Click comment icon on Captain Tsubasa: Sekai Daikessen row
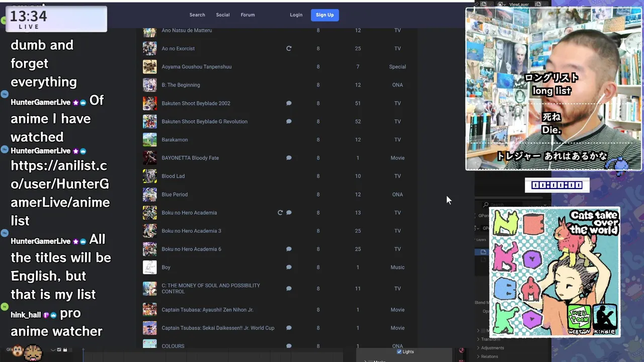Image resolution: width=644 pixels, height=362 pixels. click(289, 328)
